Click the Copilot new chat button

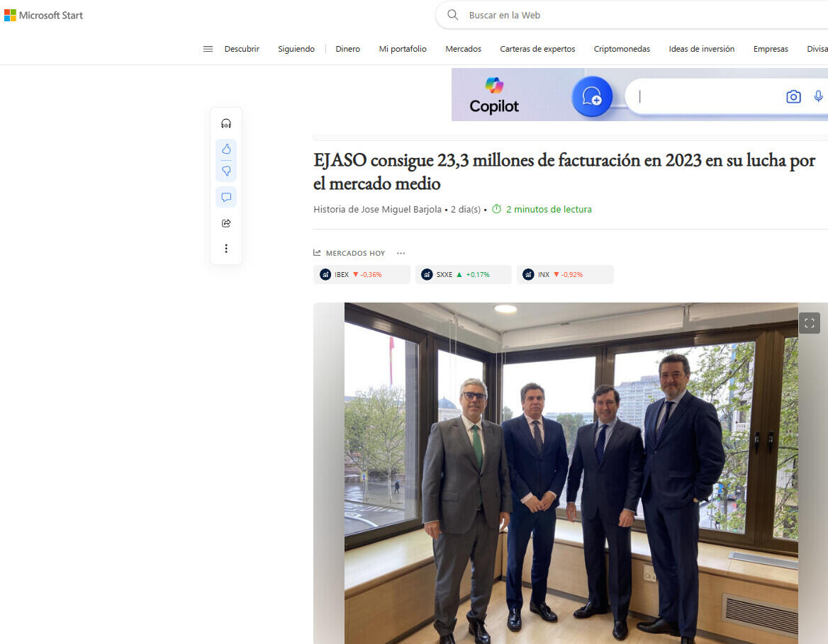(x=592, y=96)
